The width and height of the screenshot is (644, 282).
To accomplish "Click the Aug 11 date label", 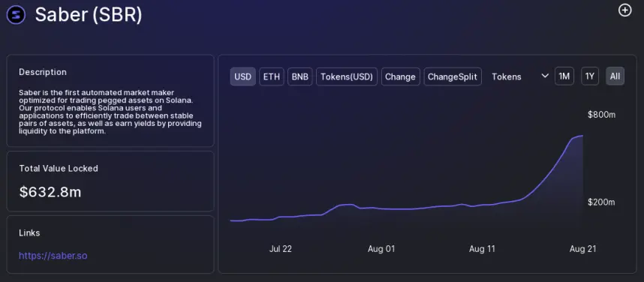I will tap(482, 249).
